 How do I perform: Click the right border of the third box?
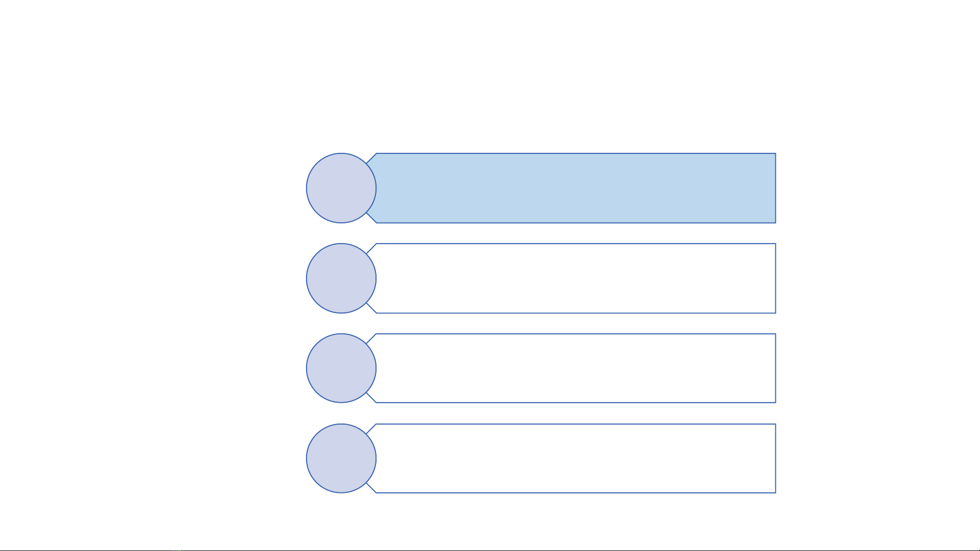(x=775, y=368)
